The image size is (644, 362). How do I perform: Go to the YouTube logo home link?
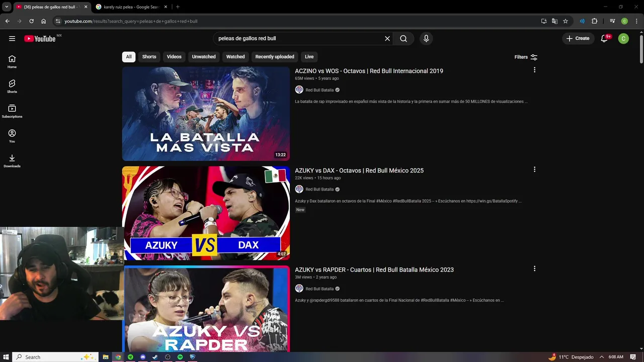pos(40,39)
